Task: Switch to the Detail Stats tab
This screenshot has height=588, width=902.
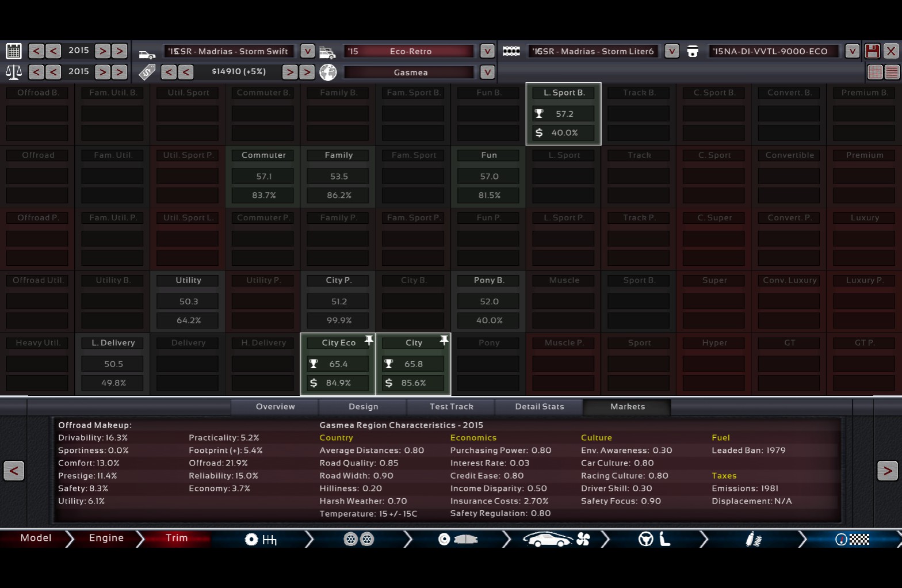Action: coord(539,407)
